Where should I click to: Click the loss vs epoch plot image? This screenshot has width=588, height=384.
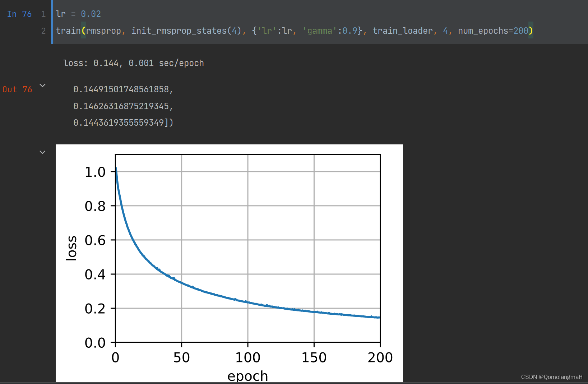tap(229, 263)
